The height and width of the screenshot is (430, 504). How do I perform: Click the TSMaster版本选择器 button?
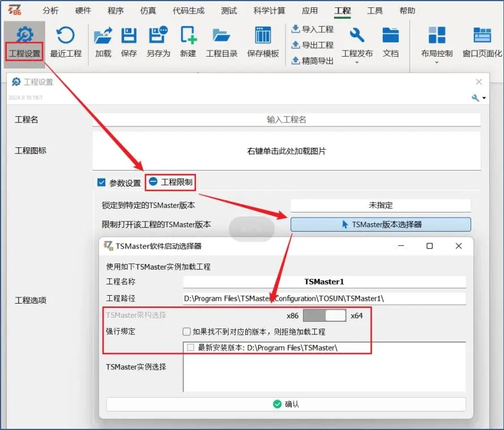381,224
